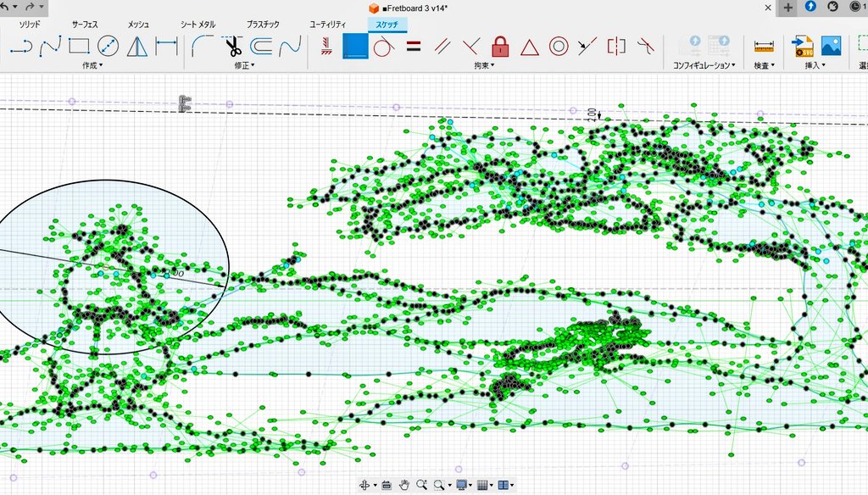This screenshot has height=495, width=868.
Task: Click the Look At icon
Action: coord(387,485)
